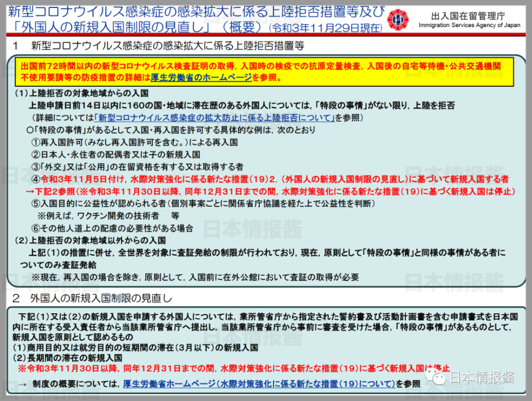The height and width of the screenshot is (401, 532).
Task: Click item ③「外交」又は「公用」の在留資格
Action: tap(137, 167)
